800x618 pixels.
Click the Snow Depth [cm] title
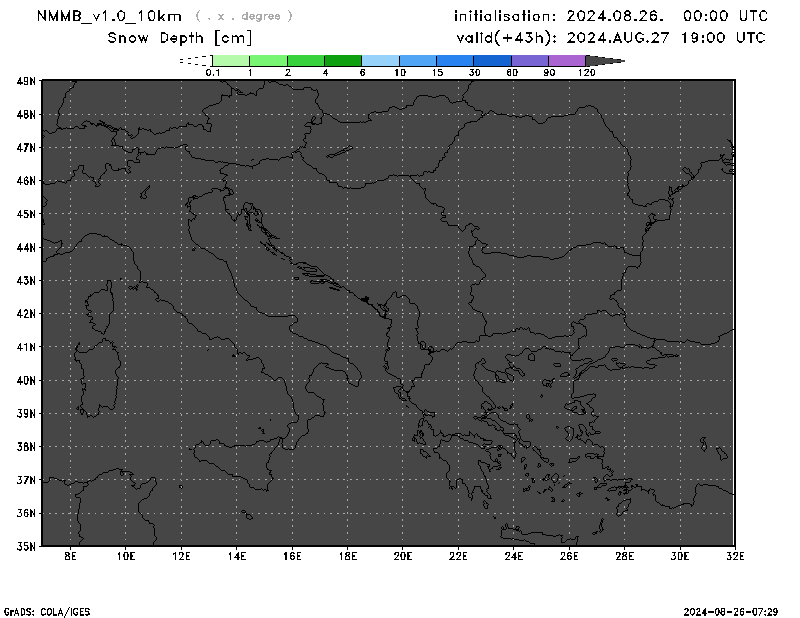(x=180, y=38)
